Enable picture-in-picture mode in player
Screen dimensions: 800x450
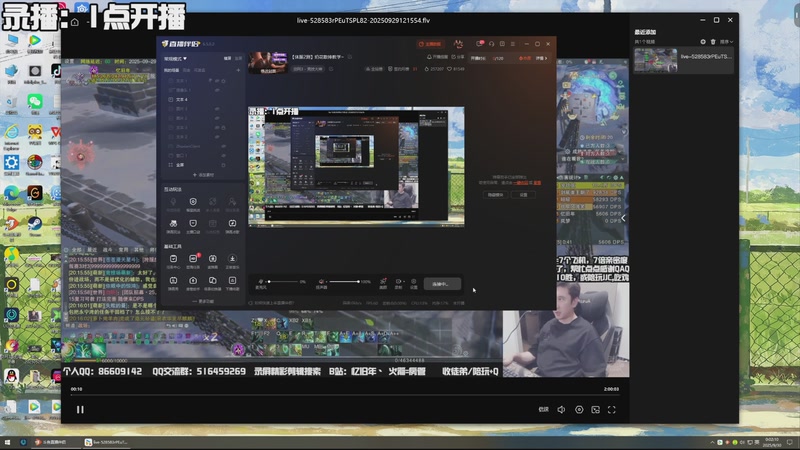click(595, 409)
